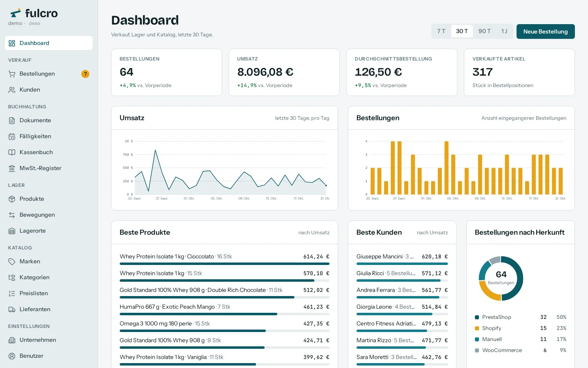588x368 pixels.
Task: Click the Neue Bestellung button
Action: (x=546, y=31)
